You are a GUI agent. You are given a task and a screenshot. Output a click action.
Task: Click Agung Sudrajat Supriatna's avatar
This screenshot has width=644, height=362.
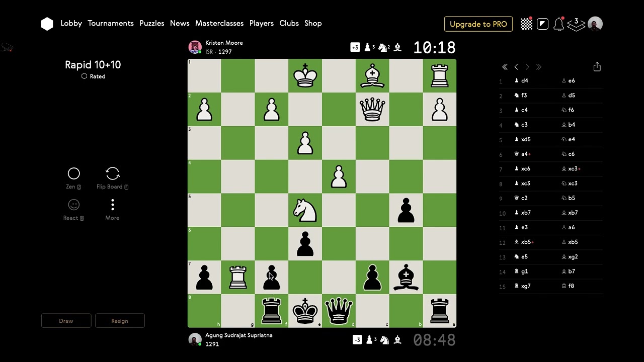[x=195, y=339]
